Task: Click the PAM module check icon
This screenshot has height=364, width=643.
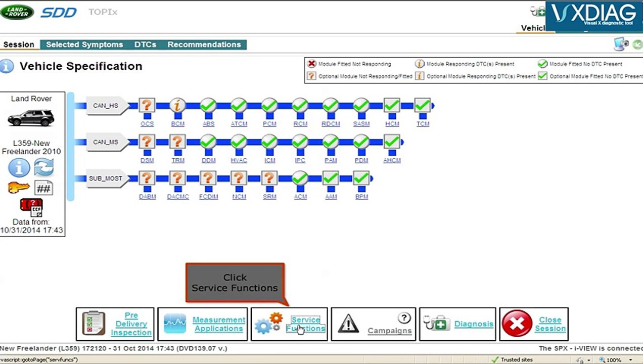Action: pos(330,142)
